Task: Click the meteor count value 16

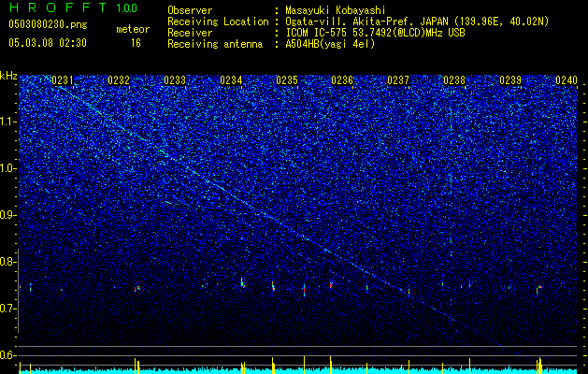Action: [x=136, y=43]
